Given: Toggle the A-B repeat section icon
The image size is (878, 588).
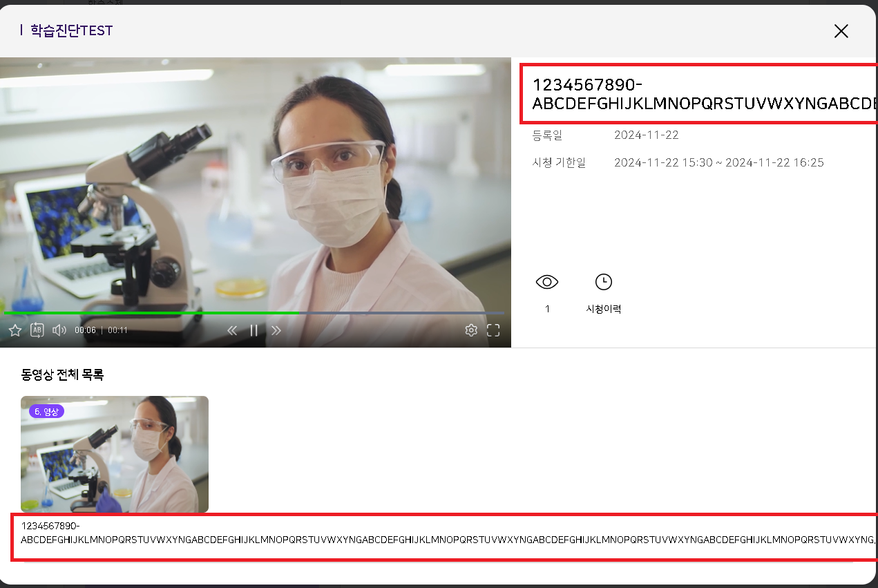Looking at the screenshot, I should pyautogui.click(x=37, y=330).
